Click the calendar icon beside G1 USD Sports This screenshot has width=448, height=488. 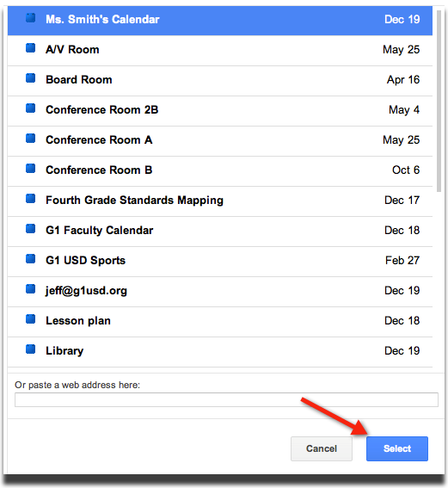(x=30, y=259)
